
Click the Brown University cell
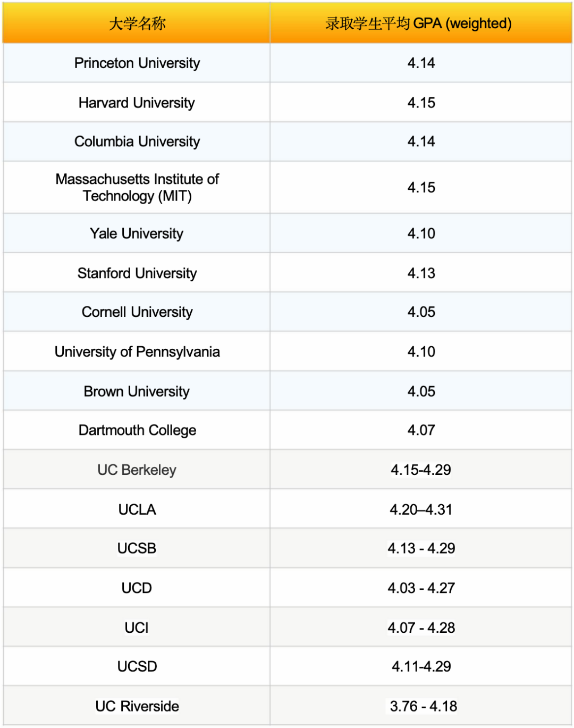click(137, 391)
